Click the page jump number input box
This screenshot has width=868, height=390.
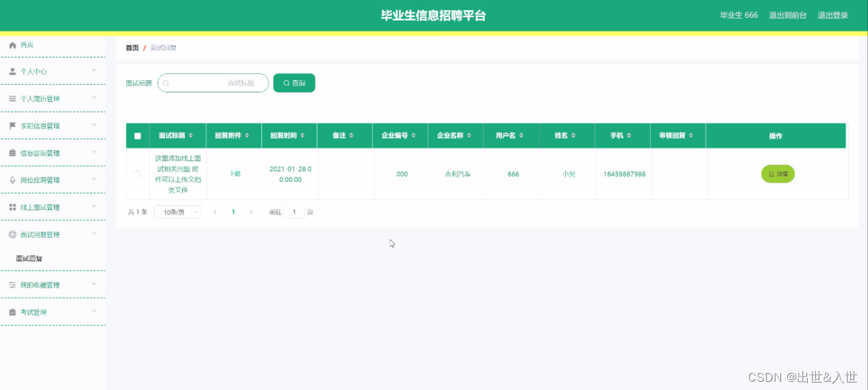[295, 212]
